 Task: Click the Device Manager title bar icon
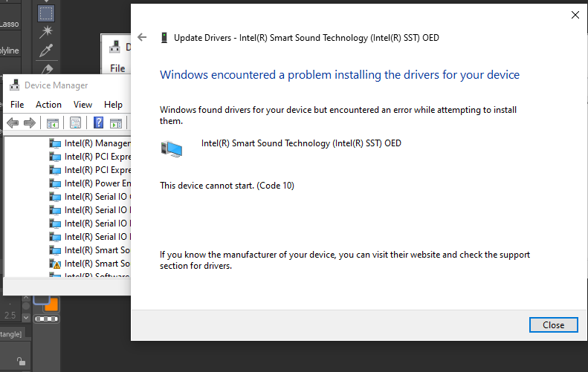(14, 85)
